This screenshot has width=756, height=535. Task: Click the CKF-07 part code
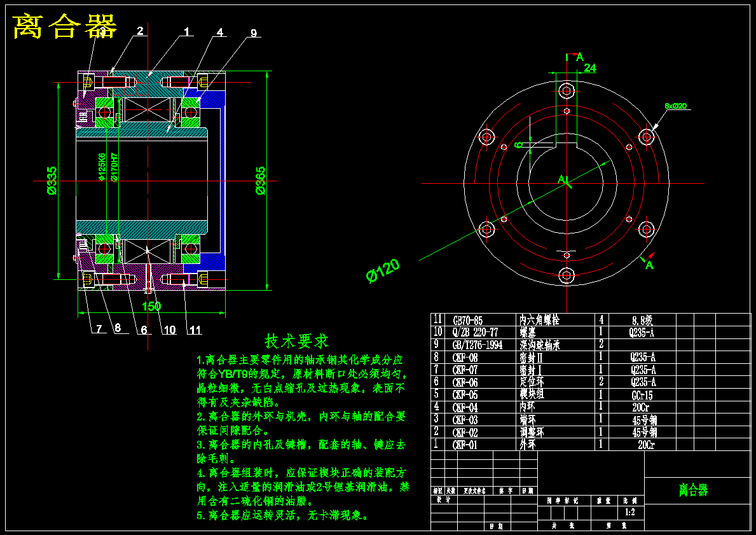pyautogui.click(x=465, y=370)
